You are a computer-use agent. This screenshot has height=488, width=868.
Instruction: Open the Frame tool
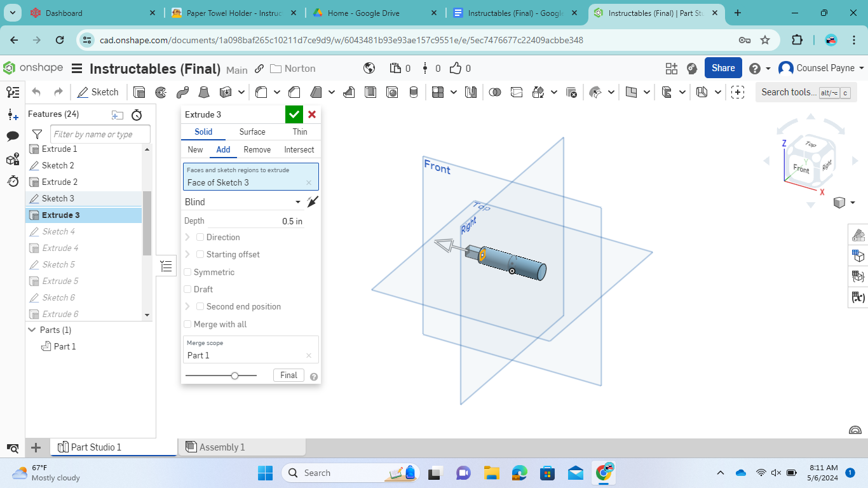(x=667, y=92)
